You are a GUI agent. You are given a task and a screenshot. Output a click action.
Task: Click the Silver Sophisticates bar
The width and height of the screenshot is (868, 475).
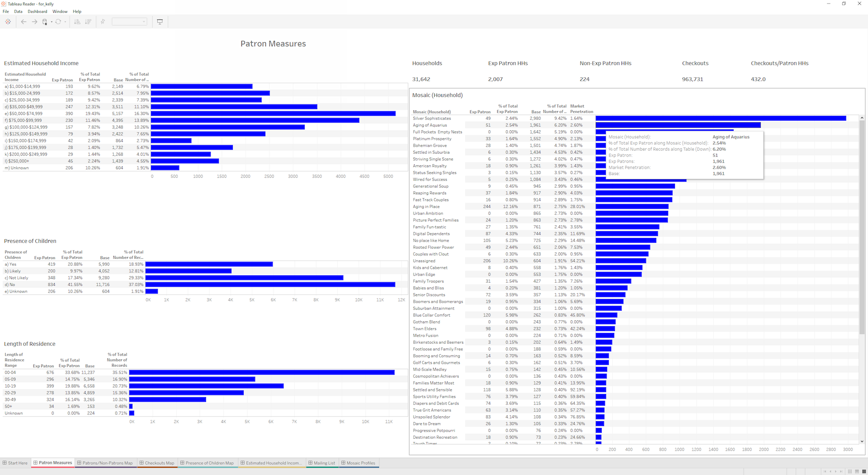(x=721, y=118)
